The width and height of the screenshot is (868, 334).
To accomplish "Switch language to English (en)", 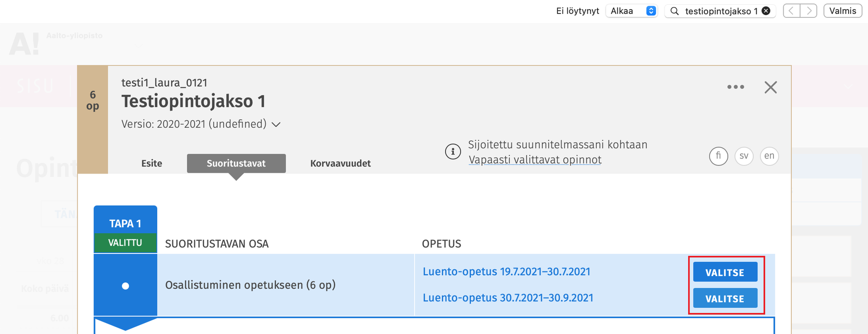I will pos(769,156).
